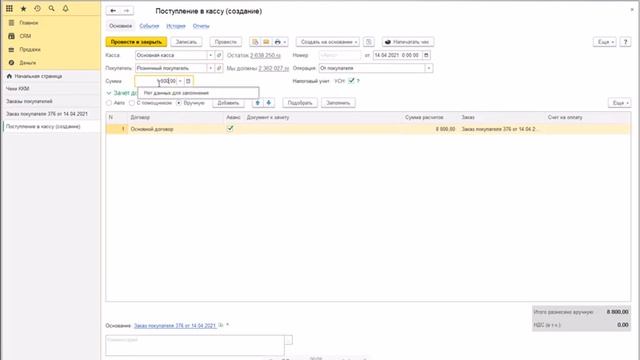Viewport: 640px width, 360px height.
Task: Move row down with the down arrow
Action: pyautogui.click(x=269, y=103)
